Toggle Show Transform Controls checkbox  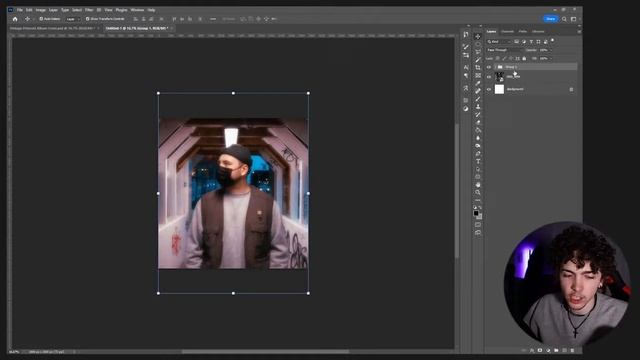click(87, 19)
